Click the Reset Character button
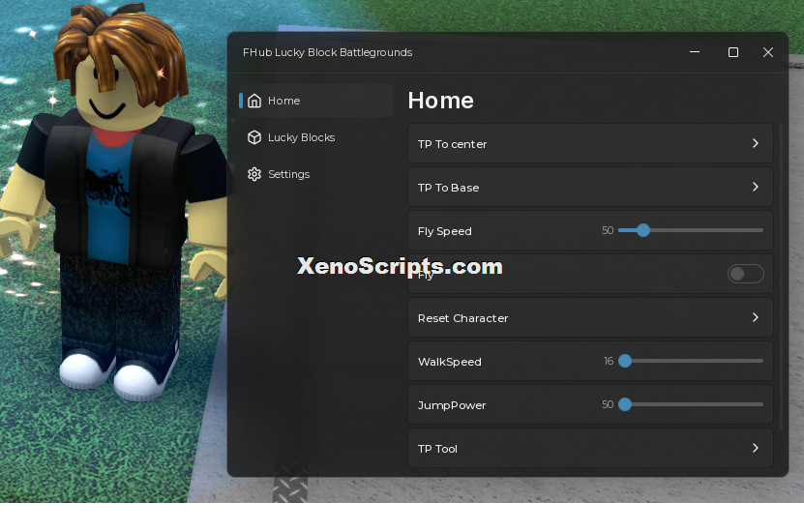The image size is (804, 532). (590, 318)
